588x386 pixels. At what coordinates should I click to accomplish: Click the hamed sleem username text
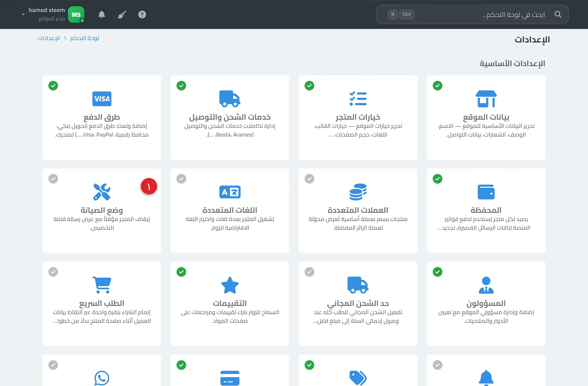[47, 10]
